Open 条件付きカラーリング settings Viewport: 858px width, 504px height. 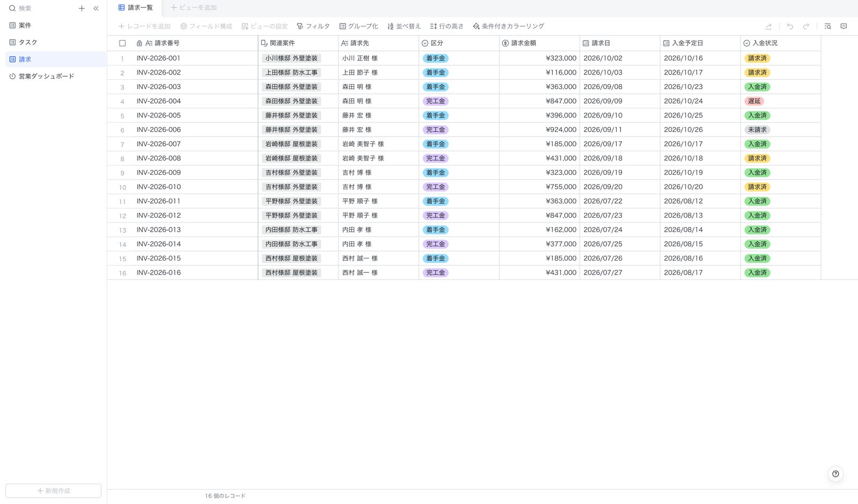[508, 26]
